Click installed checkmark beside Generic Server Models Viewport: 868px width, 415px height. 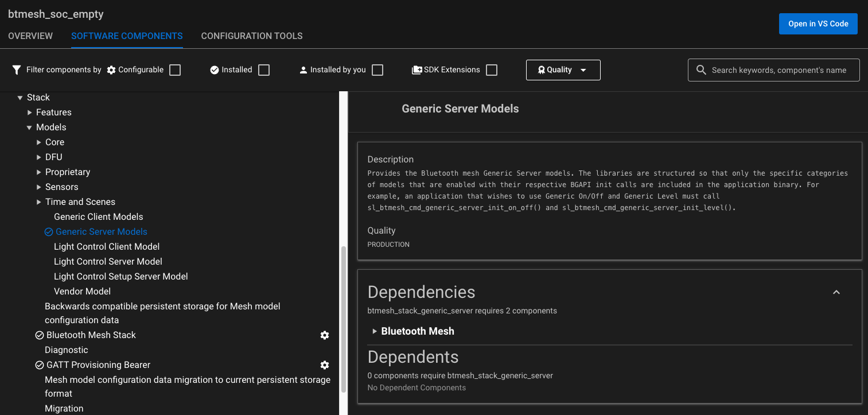click(49, 232)
